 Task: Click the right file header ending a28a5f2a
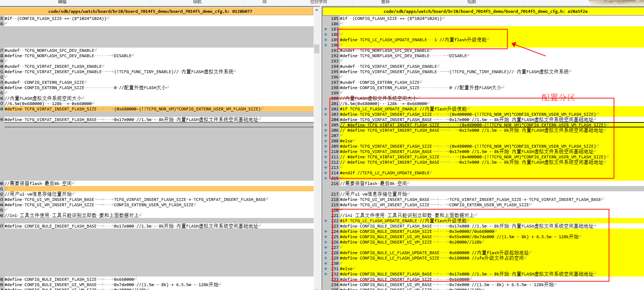point(485,11)
